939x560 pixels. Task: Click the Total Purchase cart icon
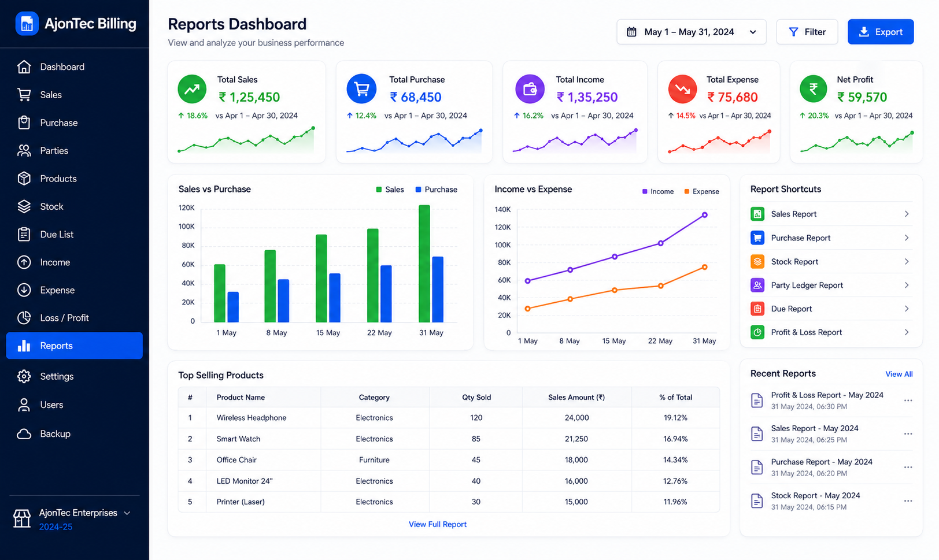[x=361, y=89]
